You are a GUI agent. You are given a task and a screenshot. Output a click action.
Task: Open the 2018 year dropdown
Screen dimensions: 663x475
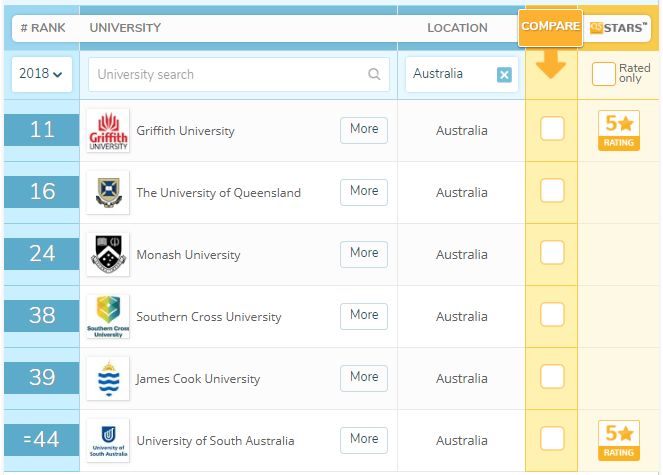[x=40, y=74]
